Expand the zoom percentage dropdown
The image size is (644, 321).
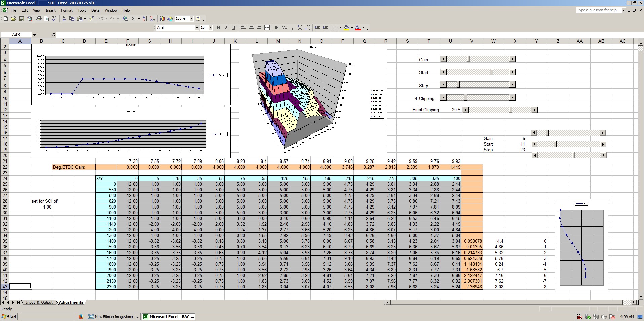click(x=191, y=19)
